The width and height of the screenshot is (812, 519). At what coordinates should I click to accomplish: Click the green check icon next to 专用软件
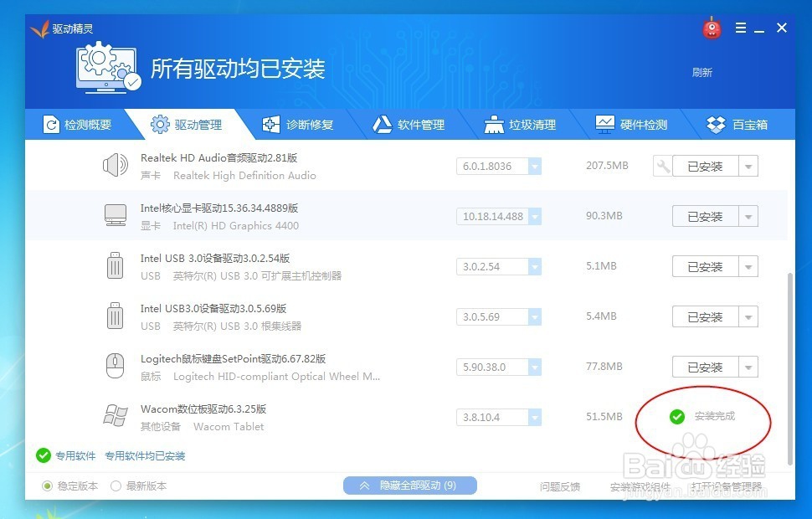[x=44, y=456]
